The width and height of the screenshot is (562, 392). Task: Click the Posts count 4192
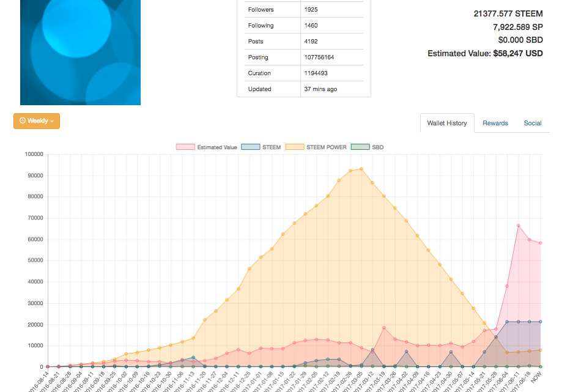pos(311,41)
